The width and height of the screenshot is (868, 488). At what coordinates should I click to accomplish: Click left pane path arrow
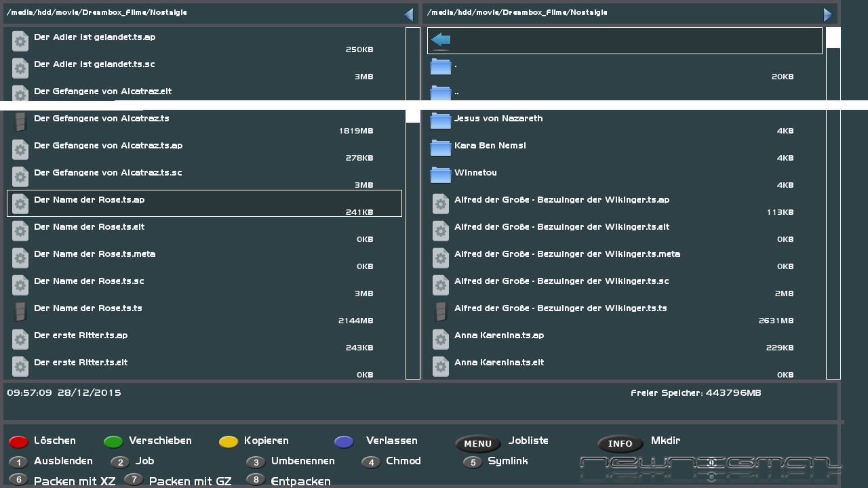click(408, 14)
